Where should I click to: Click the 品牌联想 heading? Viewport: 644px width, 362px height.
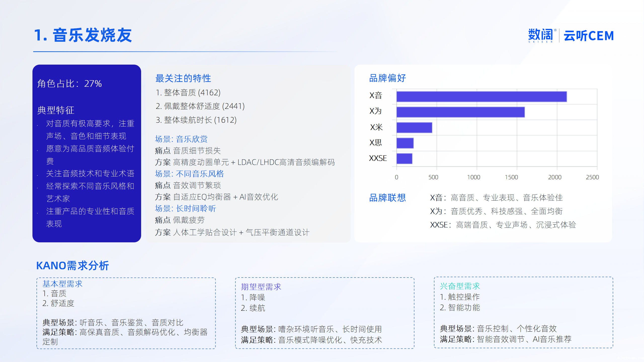click(x=387, y=198)
